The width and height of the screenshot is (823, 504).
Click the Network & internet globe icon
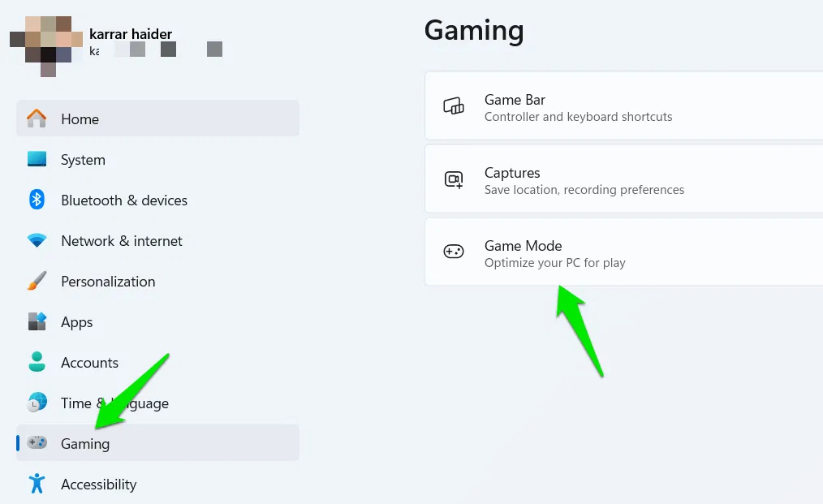(x=37, y=240)
